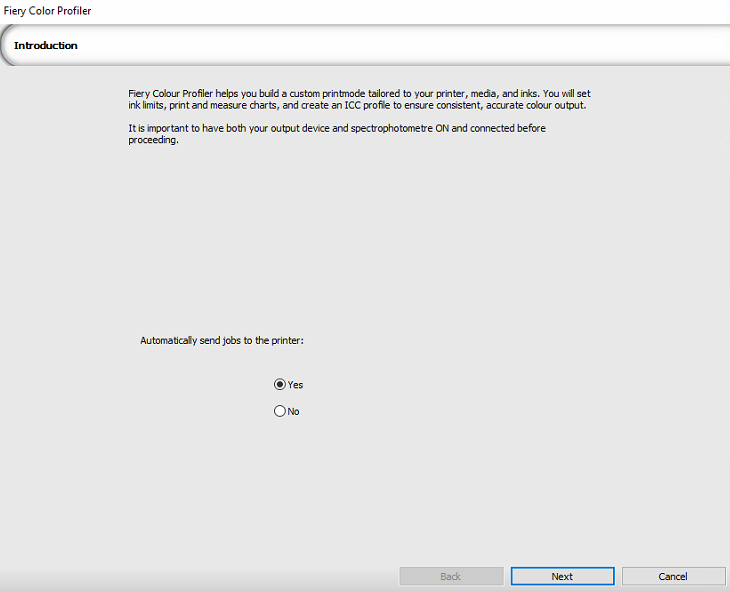This screenshot has height=592, width=730.
Task: Click the greyed-out Back button
Action: [451, 576]
